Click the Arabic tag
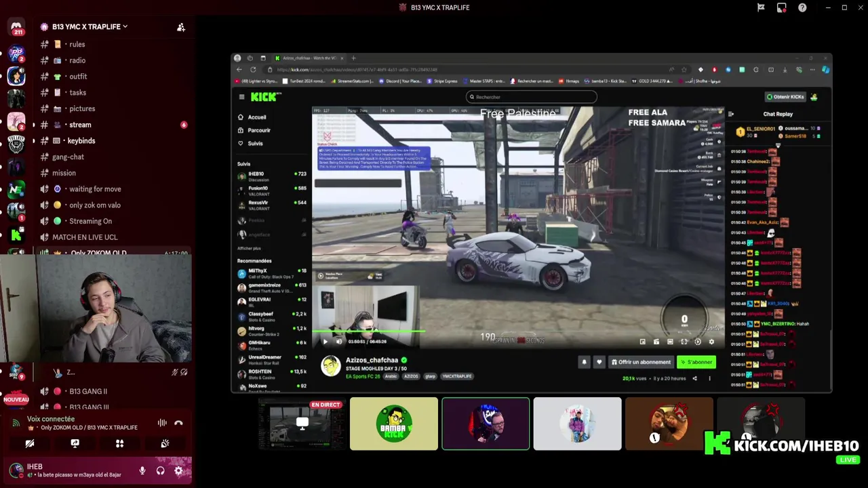 point(391,376)
